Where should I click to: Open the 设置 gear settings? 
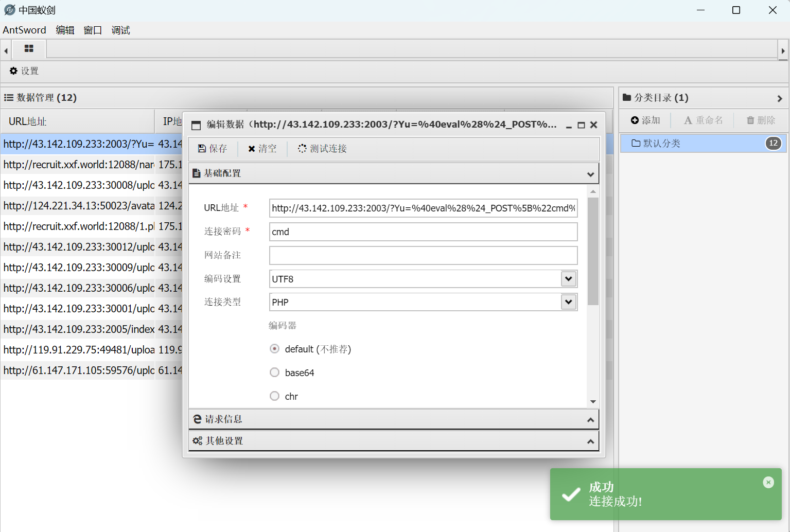[24, 71]
